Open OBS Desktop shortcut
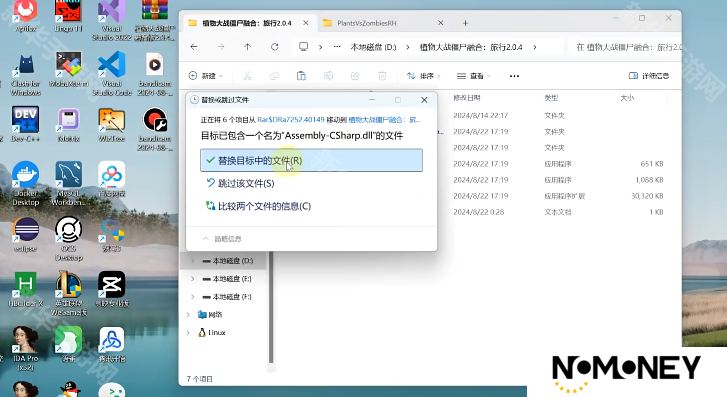The width and height of the screenshot is (727, 397). 68,238
